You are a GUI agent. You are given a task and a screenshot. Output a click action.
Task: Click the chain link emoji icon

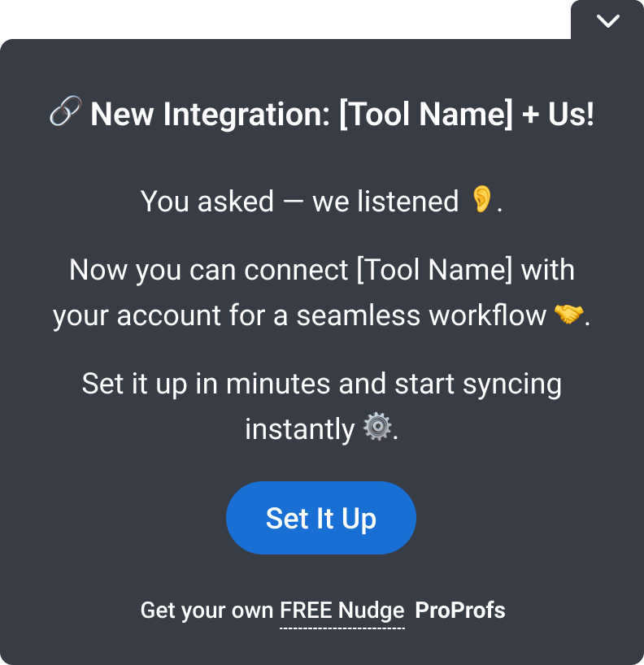(65, 113)
